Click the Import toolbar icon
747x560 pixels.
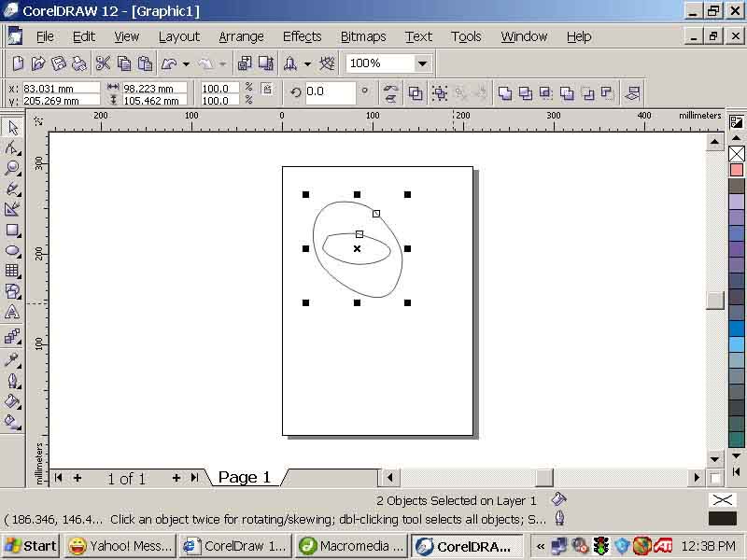[245, 63]
